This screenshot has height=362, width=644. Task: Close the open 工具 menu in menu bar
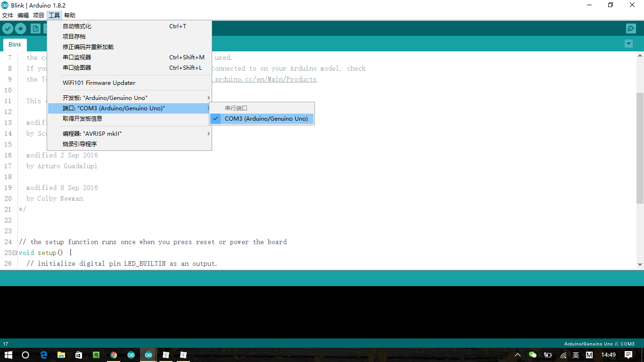[54, 16]
